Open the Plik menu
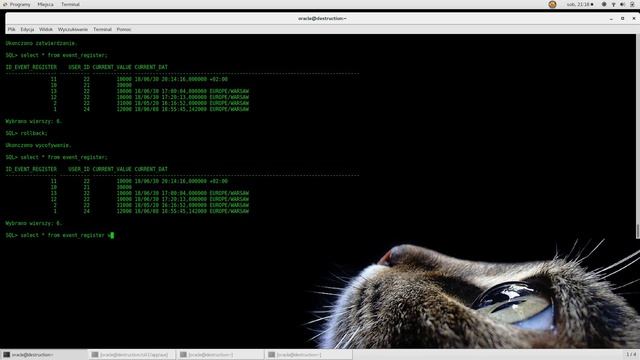Viewport: 640px width, 360px height. pos(11,29)
